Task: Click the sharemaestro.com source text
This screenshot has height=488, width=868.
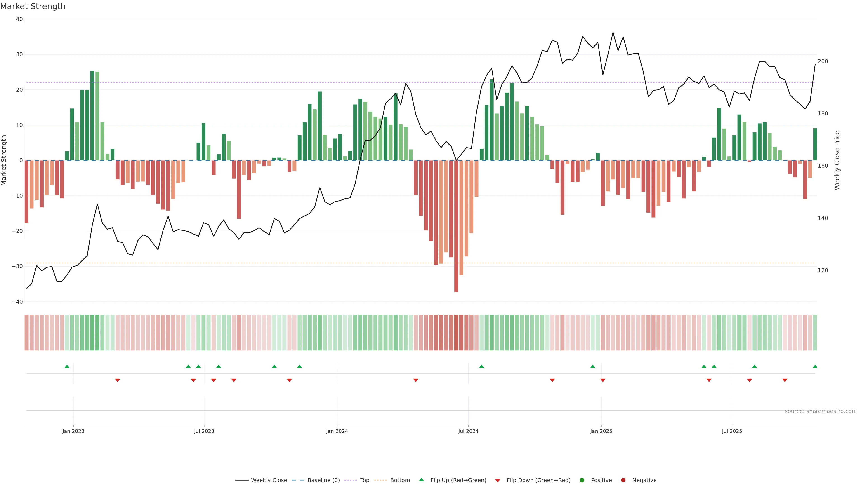Action: coord(821,411)
